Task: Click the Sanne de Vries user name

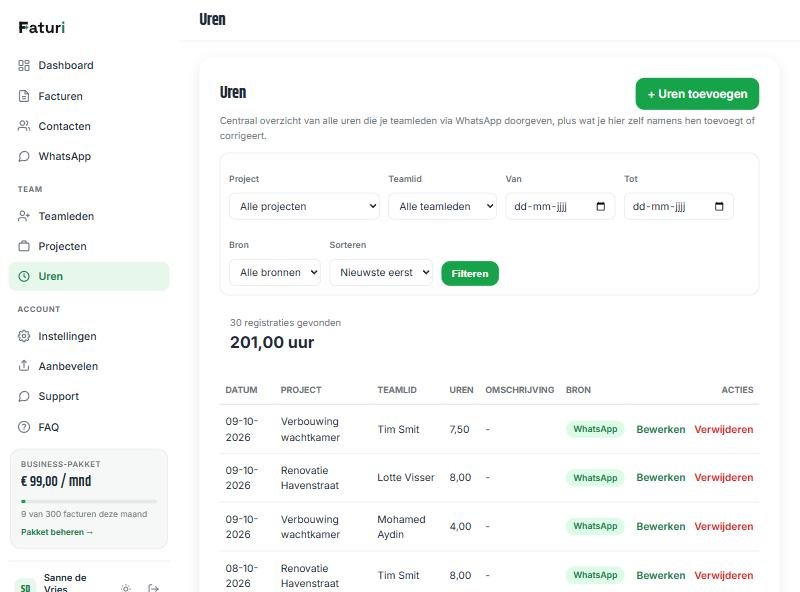Action: click(x=65, y=583)
